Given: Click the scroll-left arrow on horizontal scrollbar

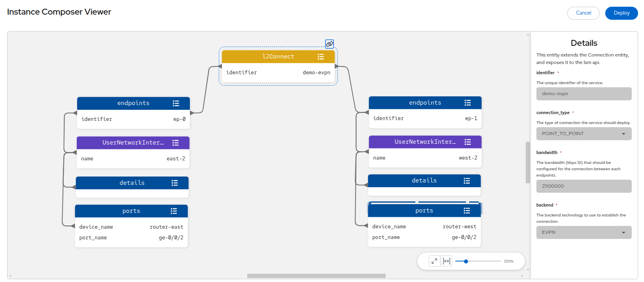Looking at the screenshot, I should click(10, 276).
